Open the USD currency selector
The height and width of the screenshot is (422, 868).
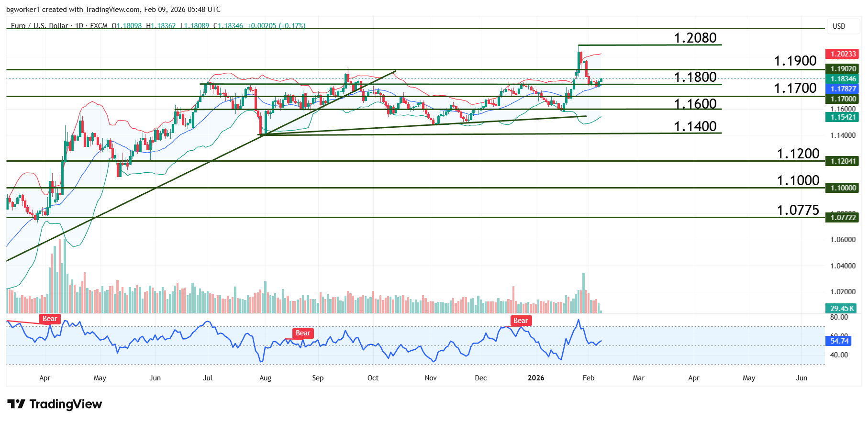click(839, 26)
